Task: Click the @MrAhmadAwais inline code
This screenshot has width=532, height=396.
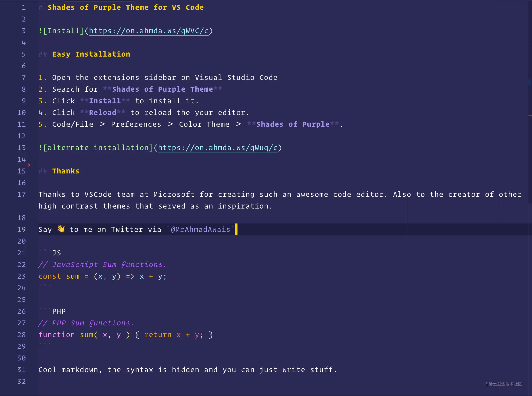Action: coord(200,230)
